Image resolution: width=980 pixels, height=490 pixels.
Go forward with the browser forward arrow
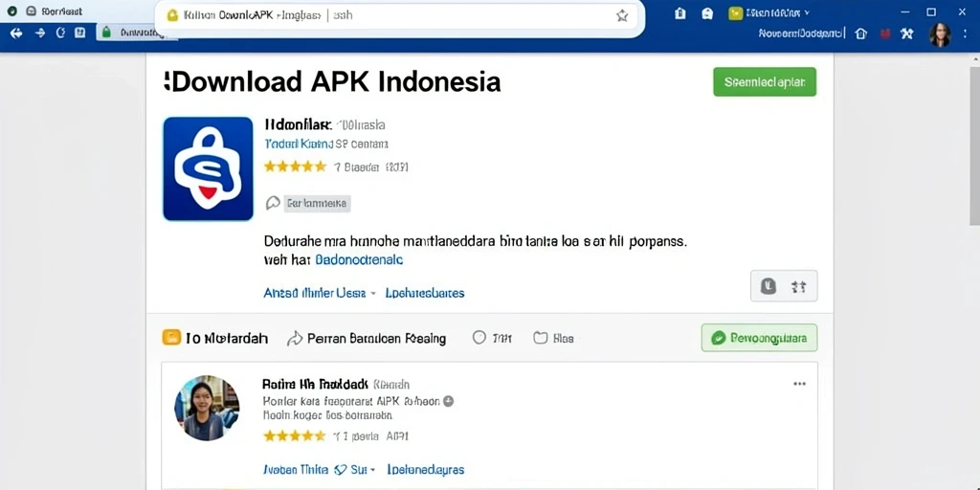pos(40,33)
